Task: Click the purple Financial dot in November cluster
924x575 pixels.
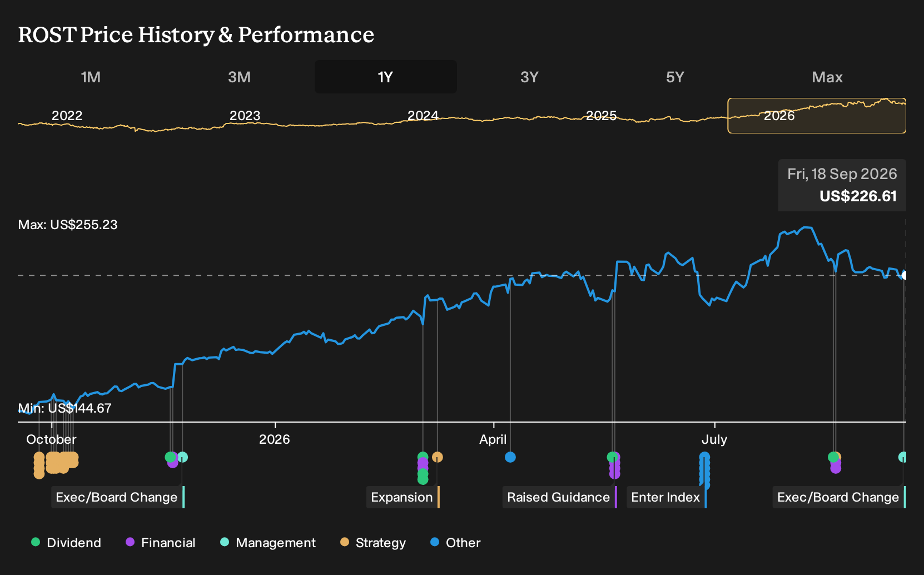Action: (x=173, y=463)
